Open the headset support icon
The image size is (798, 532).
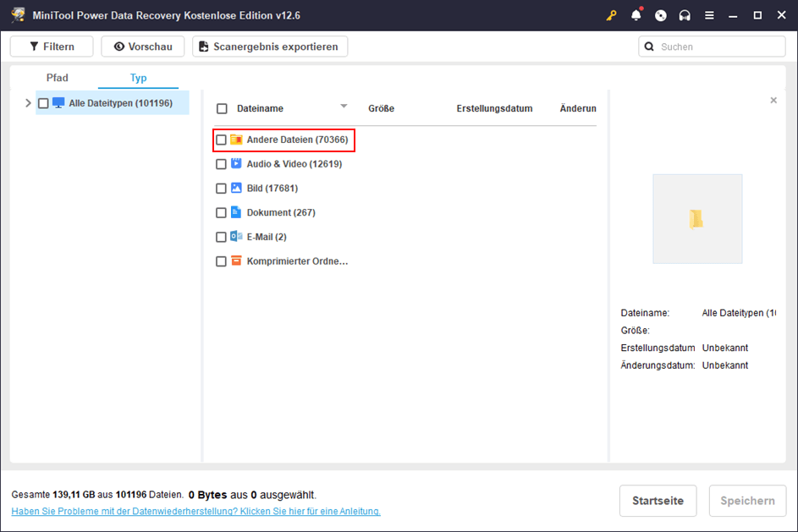coord(685,15)
